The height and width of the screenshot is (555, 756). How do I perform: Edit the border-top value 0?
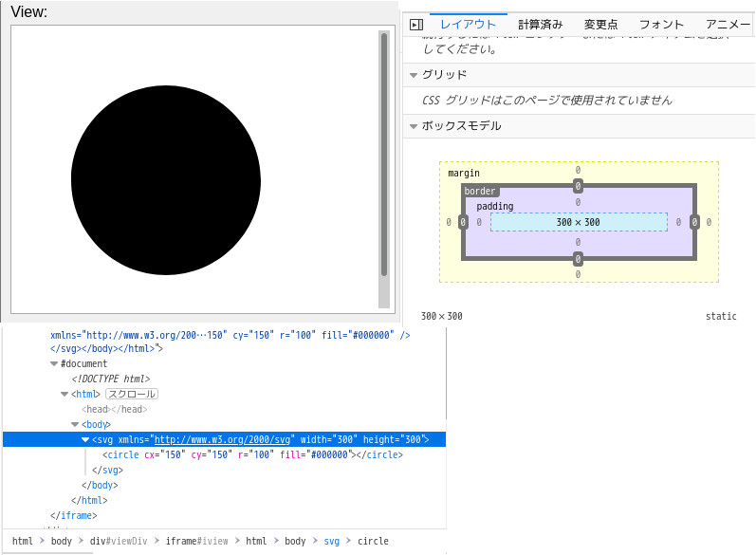(578, 186)
